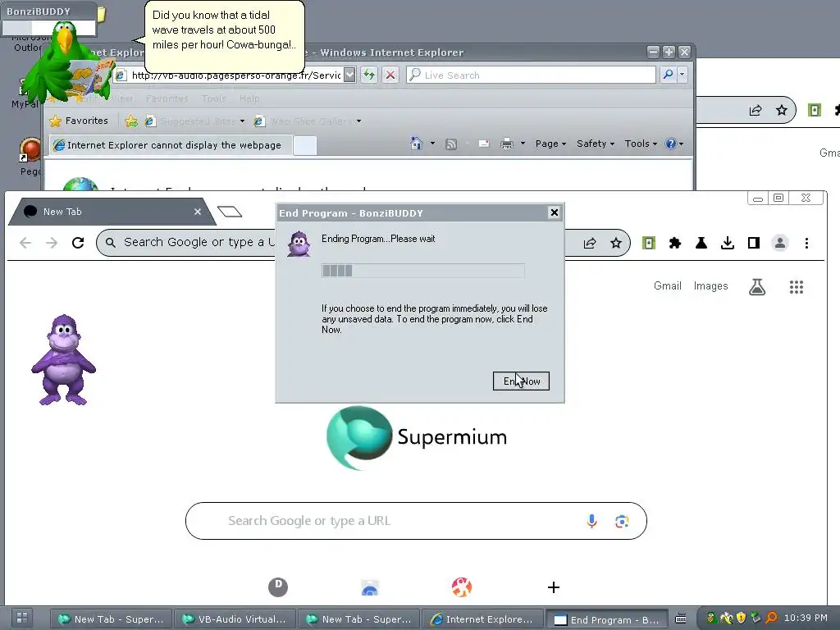This screenshot has width=840, height=630.
Task: Open the Gmail link on the new tab page
Action: [668, 286]
